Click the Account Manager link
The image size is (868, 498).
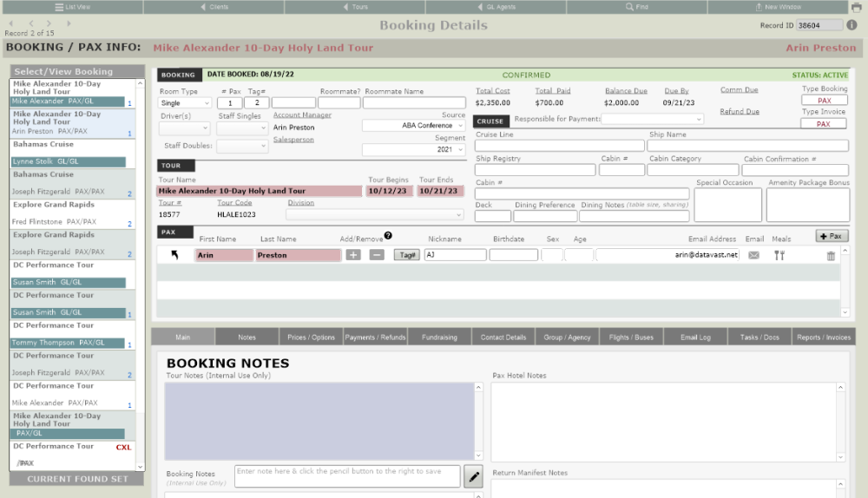[302, 115]
